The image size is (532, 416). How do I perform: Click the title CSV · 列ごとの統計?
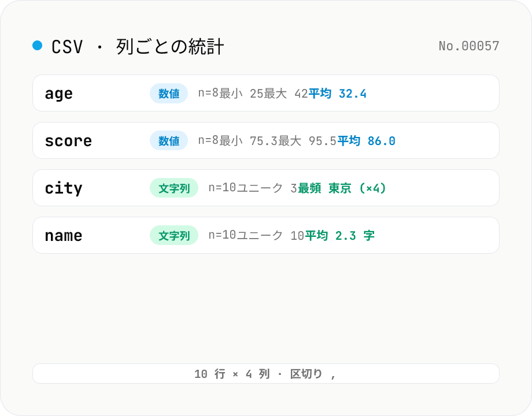[138, 46]
